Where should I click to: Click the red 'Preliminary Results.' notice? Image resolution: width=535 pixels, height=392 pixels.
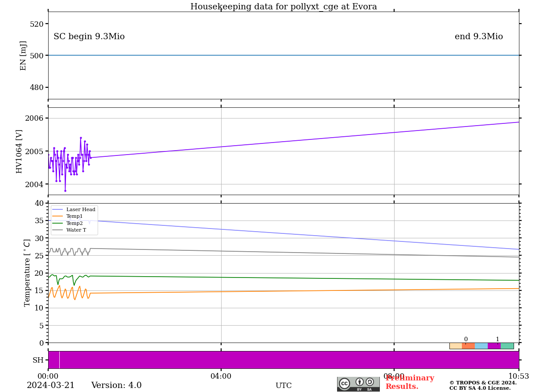[x=409, y=382]
